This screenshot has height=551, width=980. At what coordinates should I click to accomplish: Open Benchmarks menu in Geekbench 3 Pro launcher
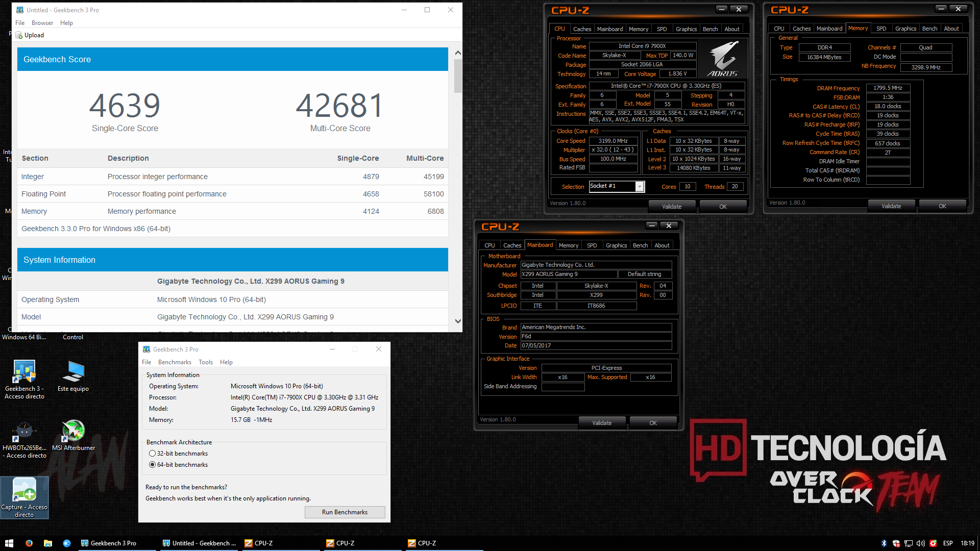click(175, 362)
